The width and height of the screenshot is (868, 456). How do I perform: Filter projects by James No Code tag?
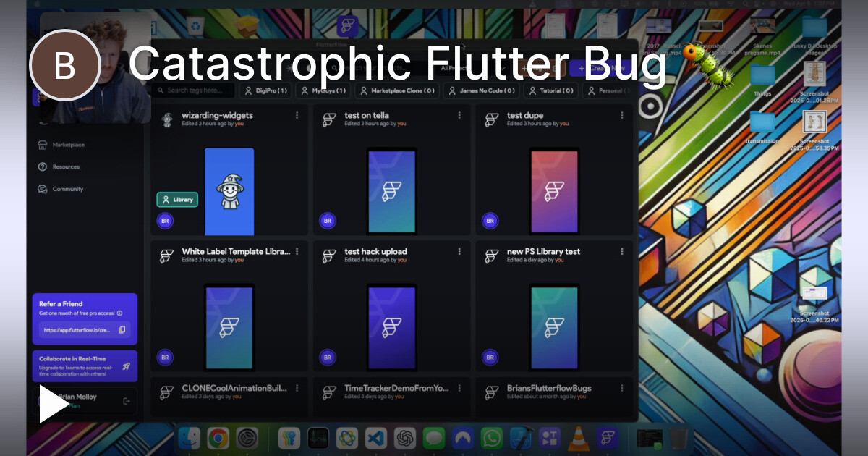click(481, 90)
